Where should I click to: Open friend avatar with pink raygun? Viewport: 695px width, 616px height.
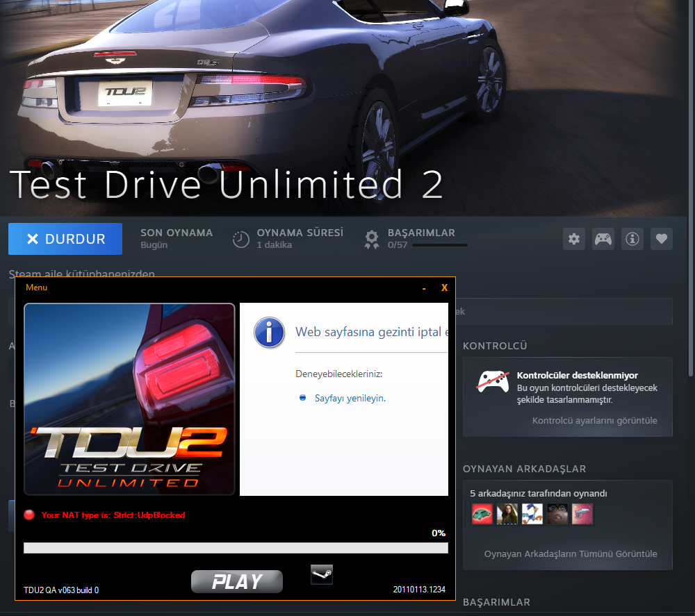coord(582,514)
